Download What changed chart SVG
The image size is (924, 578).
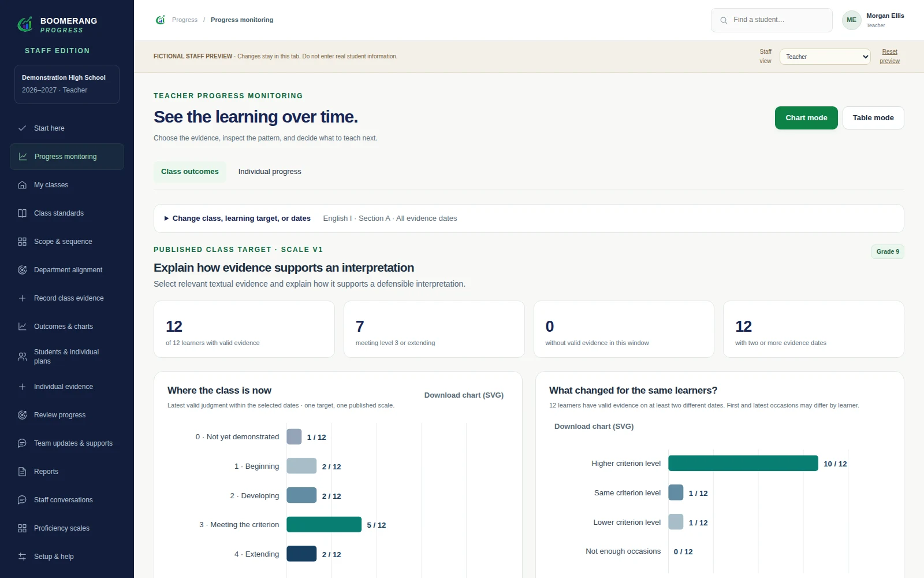[594, 427]
